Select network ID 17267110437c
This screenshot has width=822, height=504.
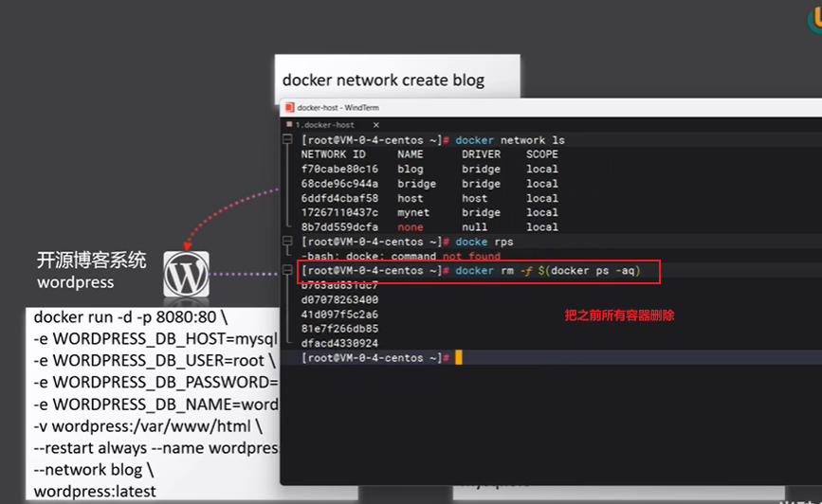coord(339,213)
